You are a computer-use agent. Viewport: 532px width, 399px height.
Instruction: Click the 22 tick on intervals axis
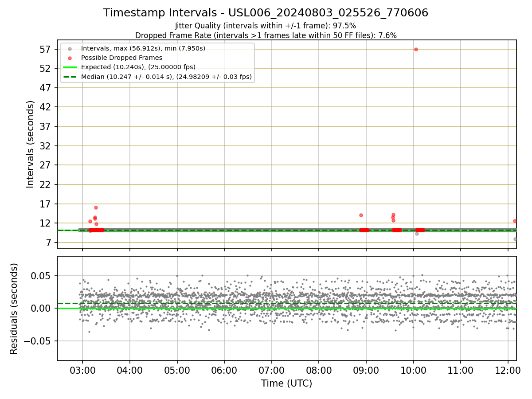46,184
